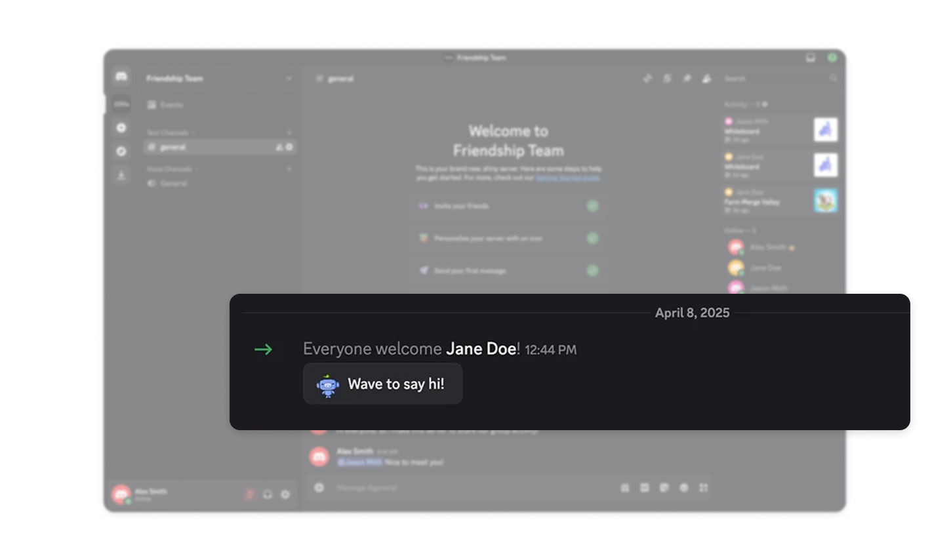Open the Events item in channel list
This screenshot has height=560, width=951.
coord(219,105)
